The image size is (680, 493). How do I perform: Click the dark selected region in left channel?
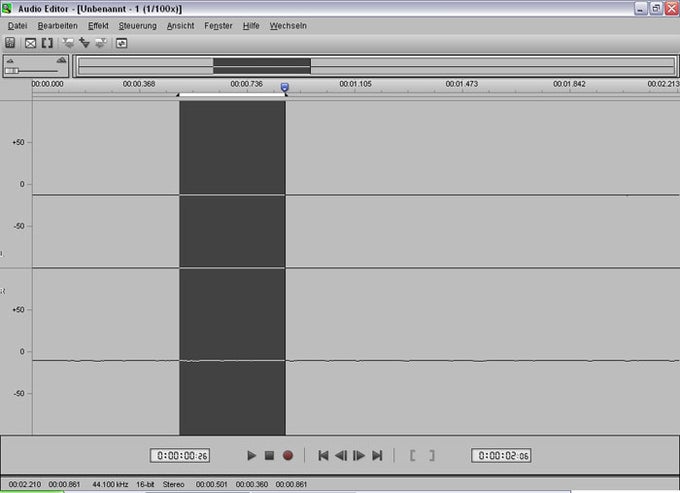click(x=232, y=184)
